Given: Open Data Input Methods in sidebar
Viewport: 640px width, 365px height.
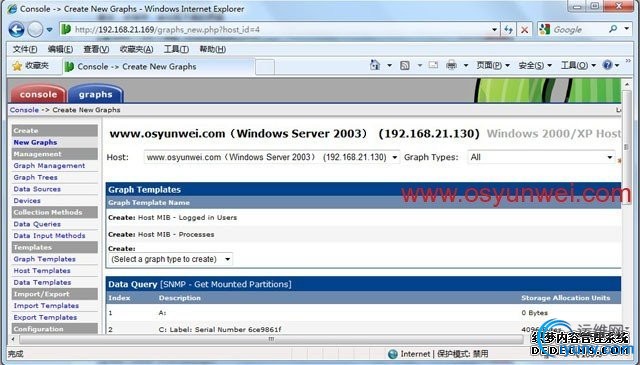Looking at the screenshot, I should coord(49,236).
